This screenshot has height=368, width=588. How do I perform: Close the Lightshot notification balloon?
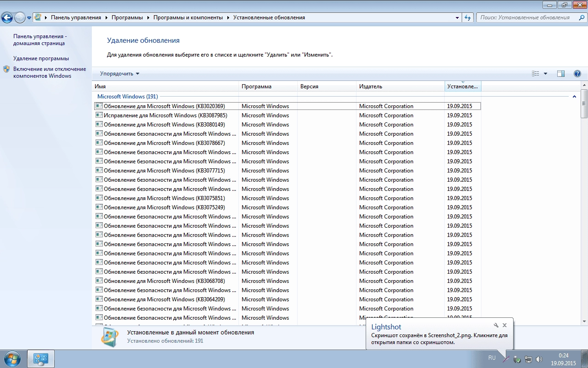pos(505,325)
